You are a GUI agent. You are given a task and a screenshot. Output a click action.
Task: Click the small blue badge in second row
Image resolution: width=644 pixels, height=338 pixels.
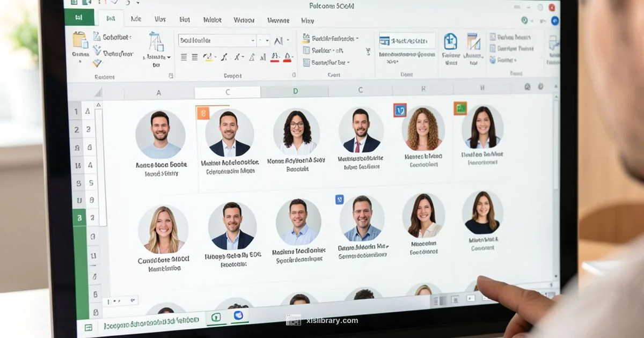coord(339,200)
